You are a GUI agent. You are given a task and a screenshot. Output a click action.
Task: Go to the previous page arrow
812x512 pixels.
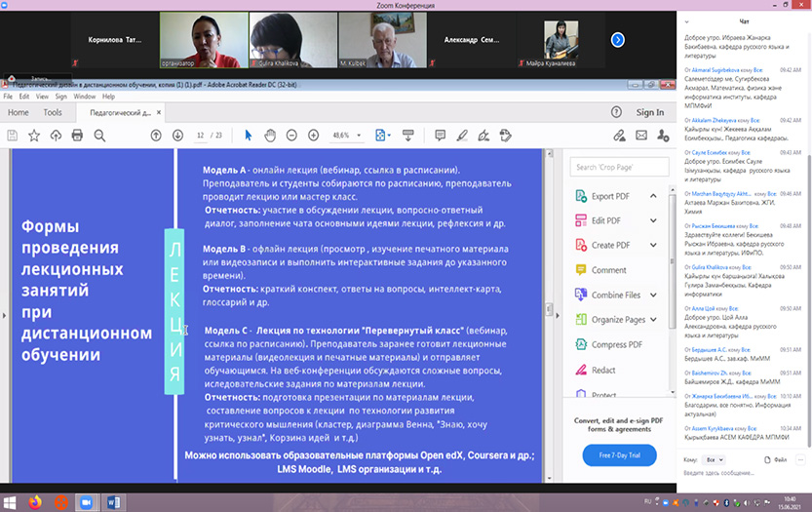click(x=156, y=136)
